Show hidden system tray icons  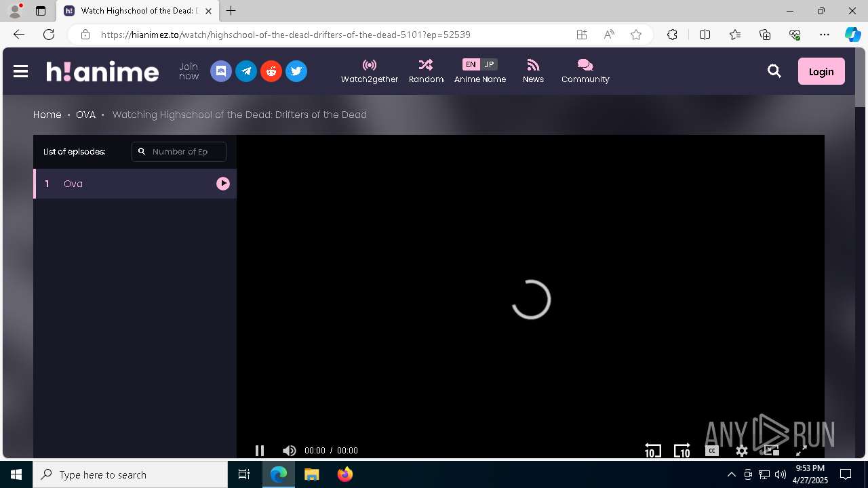tap(731, 474)
